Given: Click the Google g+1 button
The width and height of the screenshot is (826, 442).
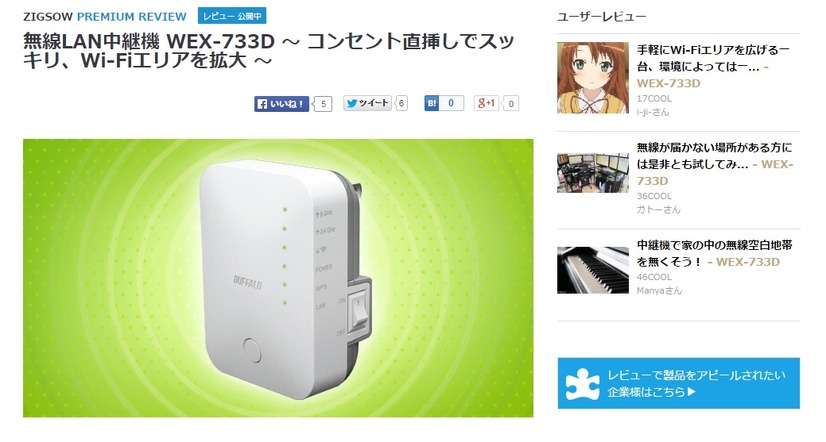Looking at the screenshot, I should pyautogui.click(x=486, y=103).
